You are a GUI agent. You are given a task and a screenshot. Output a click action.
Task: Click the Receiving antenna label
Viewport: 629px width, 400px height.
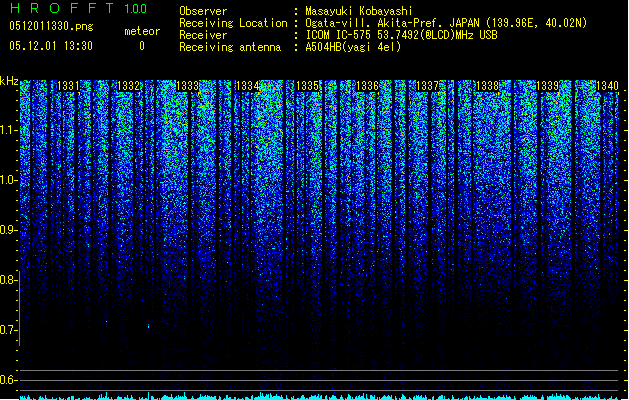click(230, 47)
